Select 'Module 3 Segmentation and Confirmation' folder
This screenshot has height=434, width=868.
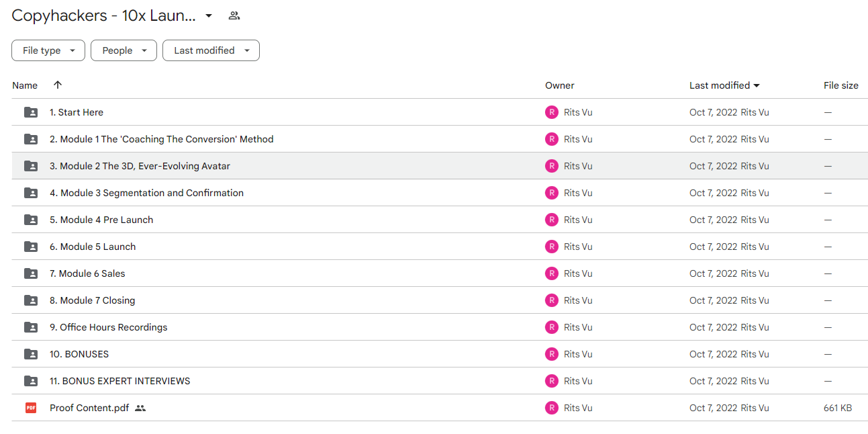pos(146,193)
